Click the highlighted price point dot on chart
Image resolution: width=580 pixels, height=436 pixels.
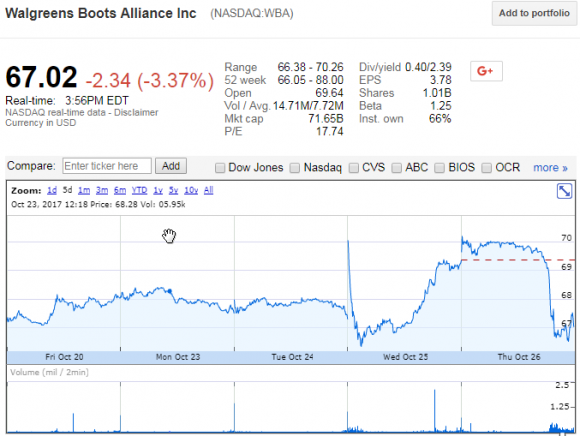(170, 291)
